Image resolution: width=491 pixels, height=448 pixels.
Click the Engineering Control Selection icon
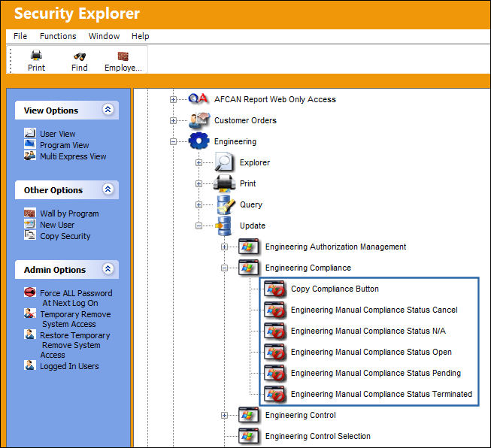pyautogui.click(x=249, y=436)
